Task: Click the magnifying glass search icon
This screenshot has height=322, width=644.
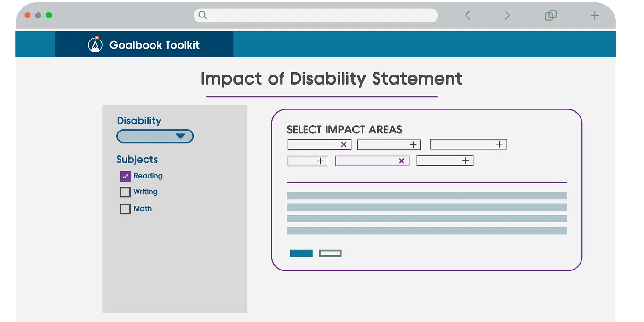Action: [x=202, y=15]
